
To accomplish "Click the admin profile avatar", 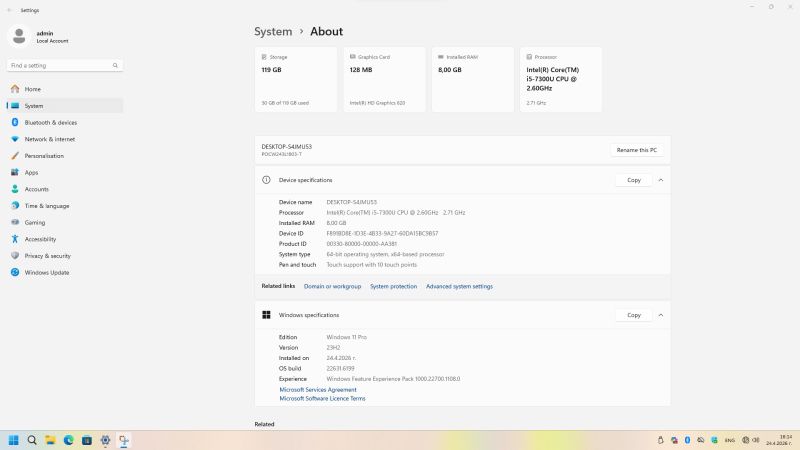I will point(19,36).
